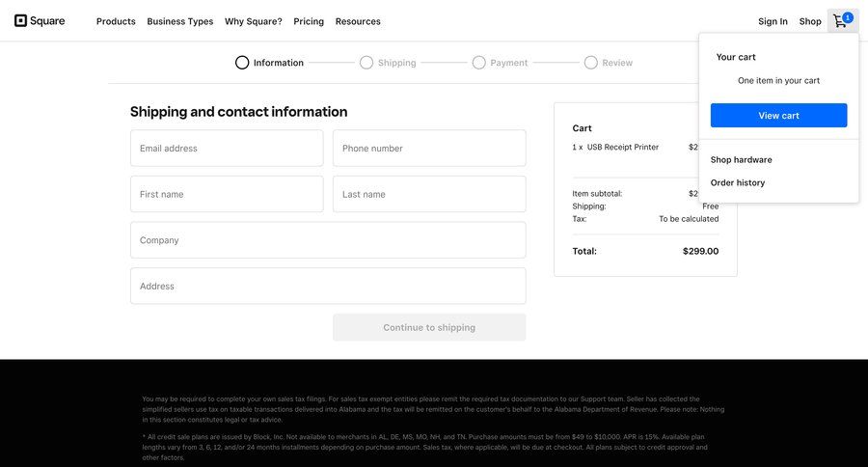The height and width of the screenshot is (467, 868).
Task: Go to the Shop link
Action: 810,21
